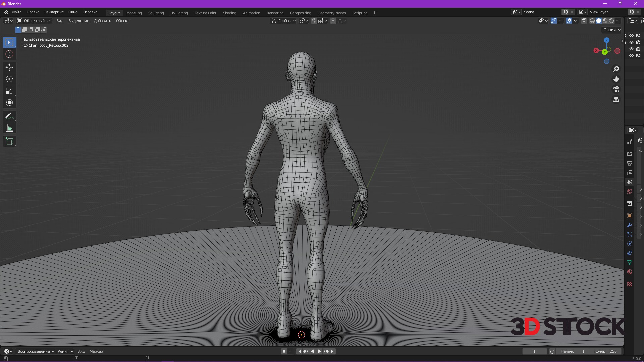Image resolution: width=644 pixels, height=362 pixels.
Task: Open the Add menu (Добавить)
Action: [102, 21]
